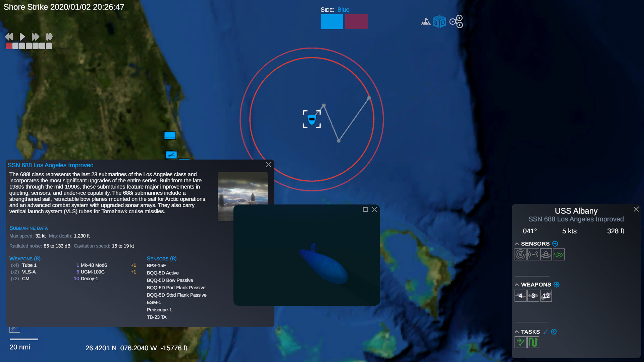Toggle the green passive sonar sensor
Image resolution: width=644 pixels, height=362 pixels.
pyautogui.click(x=559, y=254)
